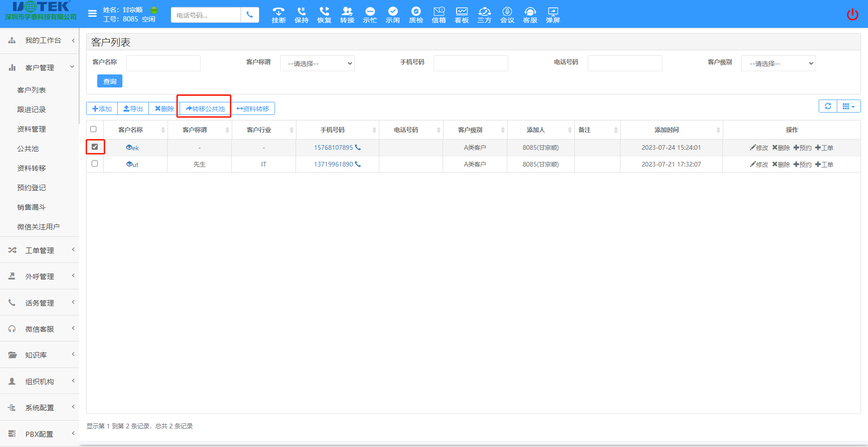868x447 pixels.
Task: Click the 客户名称 filter input field
Action: click(x=163, y=63)
